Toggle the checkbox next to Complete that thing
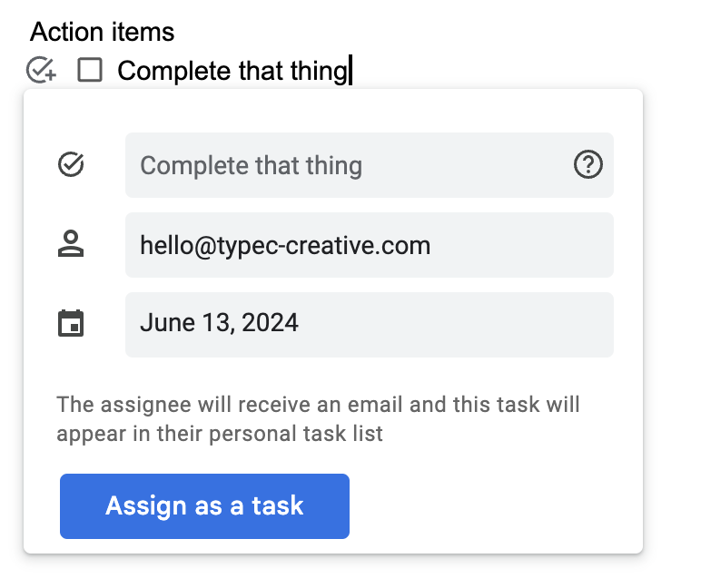Screen dimensions: 701x588 click(x=90, y=70)
